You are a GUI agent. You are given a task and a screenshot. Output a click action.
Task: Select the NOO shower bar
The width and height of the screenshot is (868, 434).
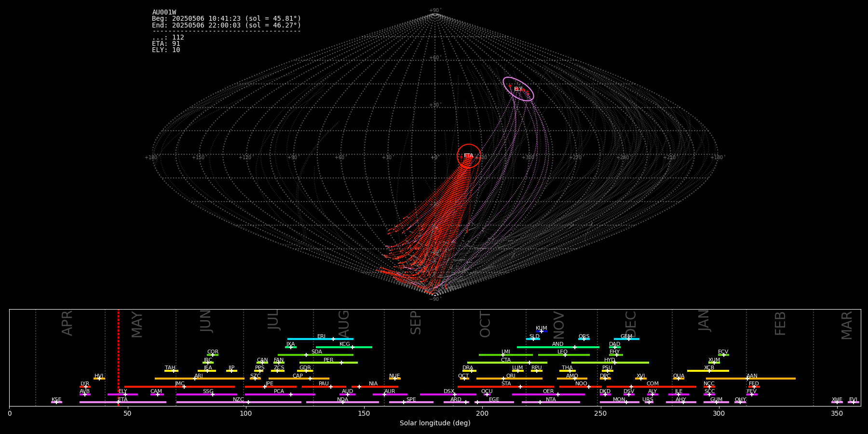click(581, 386)
